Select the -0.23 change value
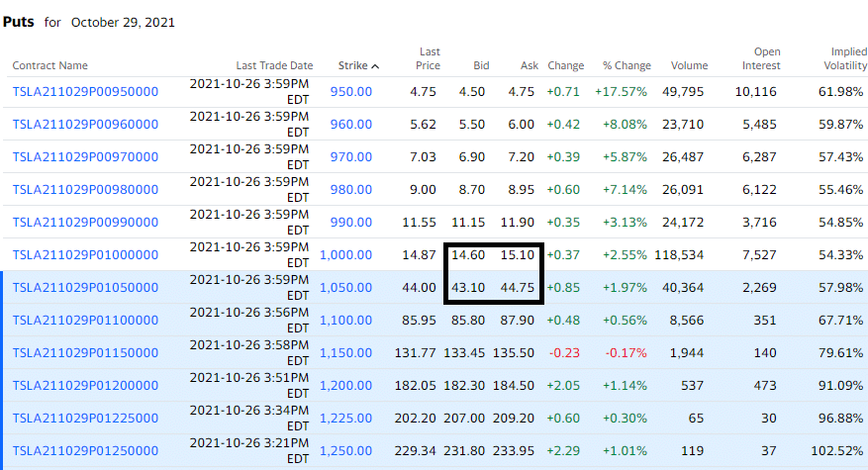 point(564,352)
